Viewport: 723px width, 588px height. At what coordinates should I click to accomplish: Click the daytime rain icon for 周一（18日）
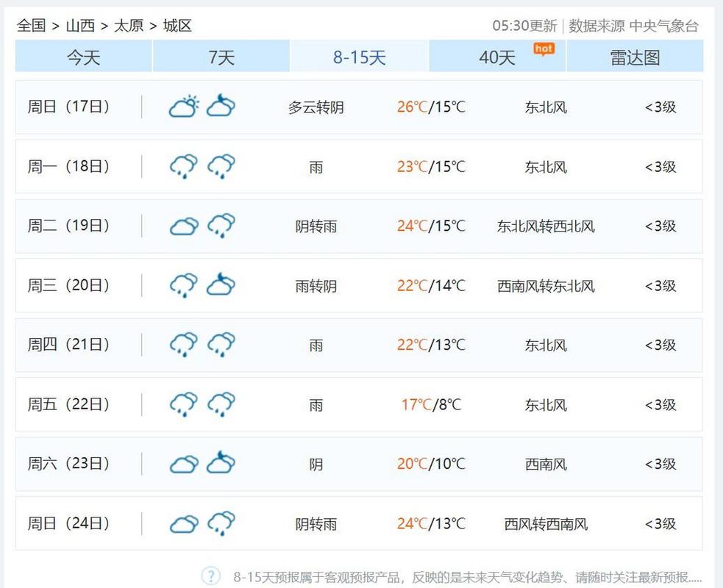tap(182, 166)
